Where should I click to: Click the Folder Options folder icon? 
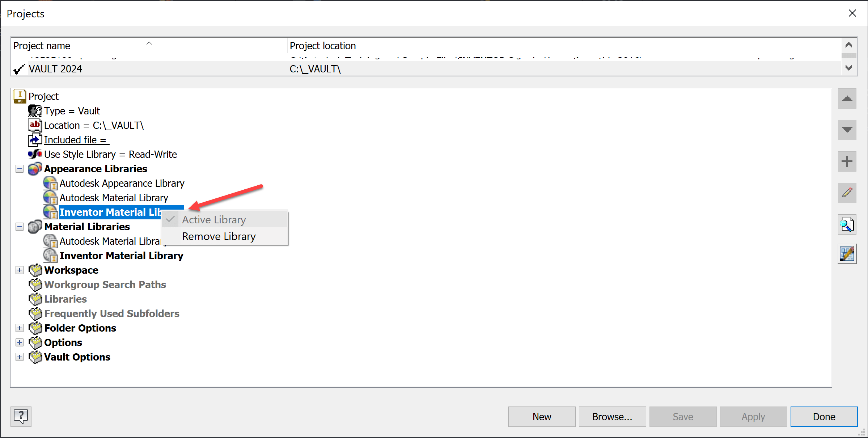point(35,328)
